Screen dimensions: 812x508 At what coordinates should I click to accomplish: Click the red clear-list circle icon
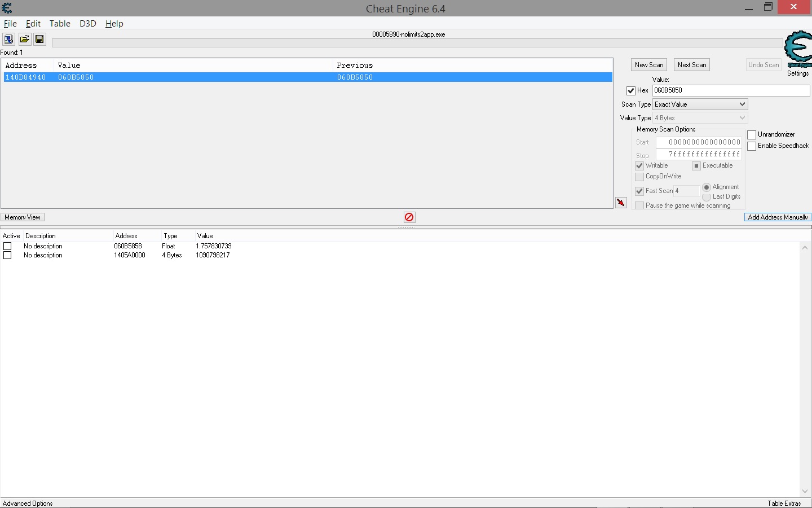(409, 217)
